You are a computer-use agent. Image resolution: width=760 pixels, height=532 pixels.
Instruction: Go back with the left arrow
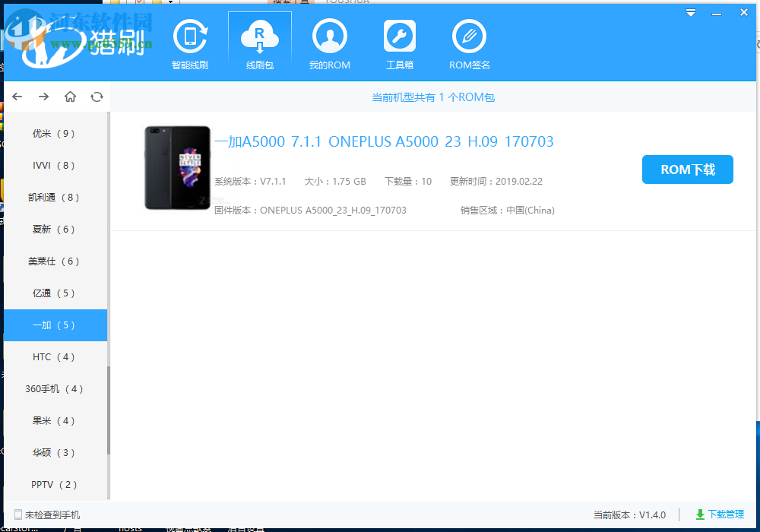[x=17, y=97]
